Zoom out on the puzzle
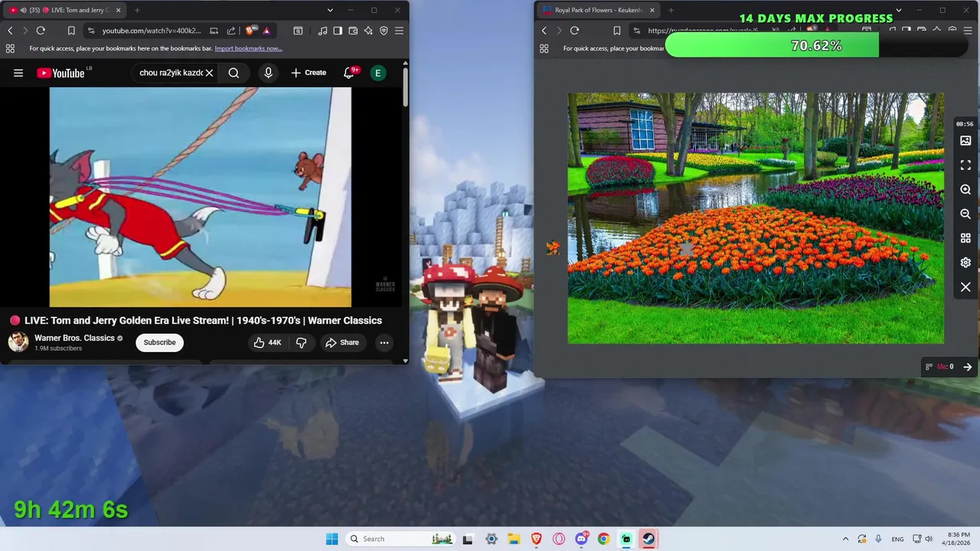This screenshot has height=551, width=980. [965, 214]
